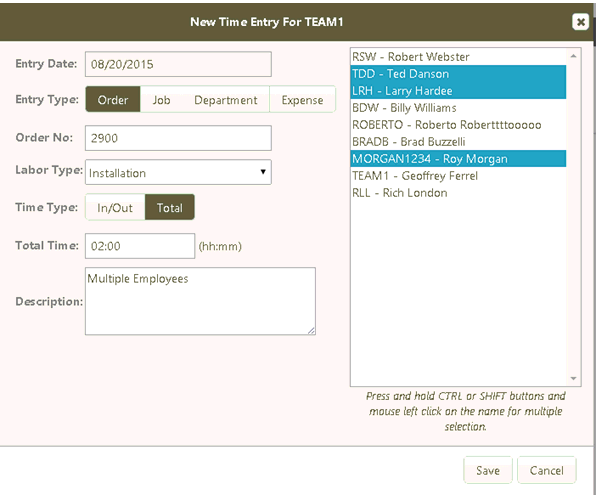Close the New Time Entry dialog
The image size is (596, 499).
click(x=580, y=22)
